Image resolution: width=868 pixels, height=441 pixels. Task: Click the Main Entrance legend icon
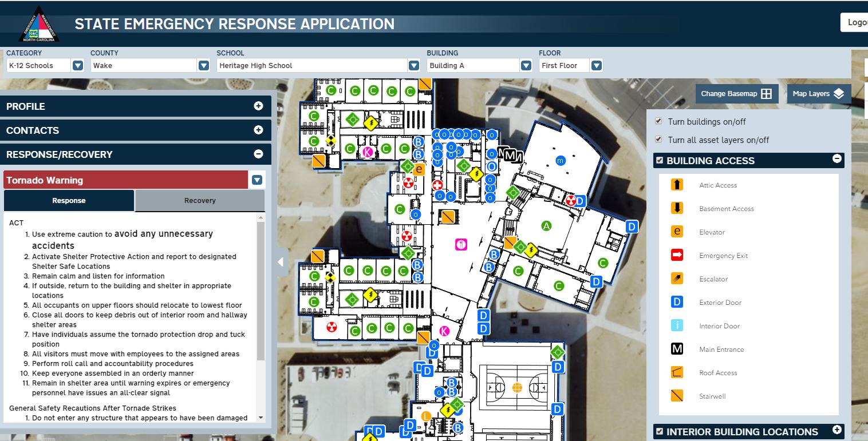pyautogui.click(x=677, y=349)
